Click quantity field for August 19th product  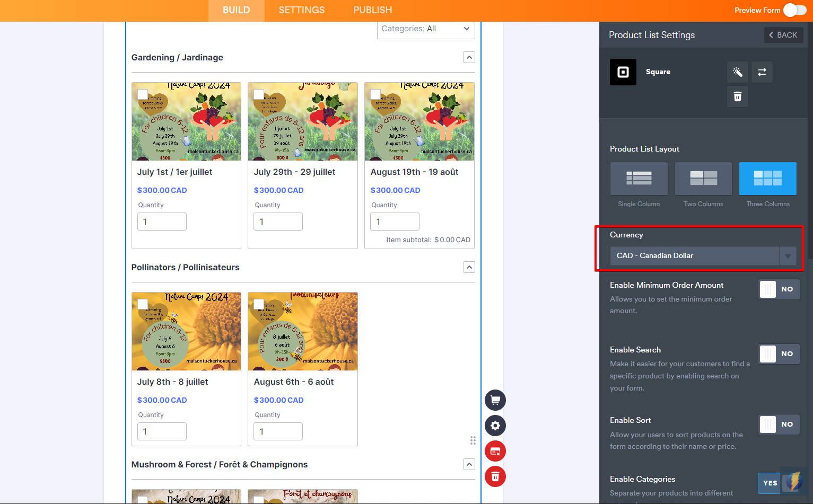pyautogui.click(x=395, y=222)
